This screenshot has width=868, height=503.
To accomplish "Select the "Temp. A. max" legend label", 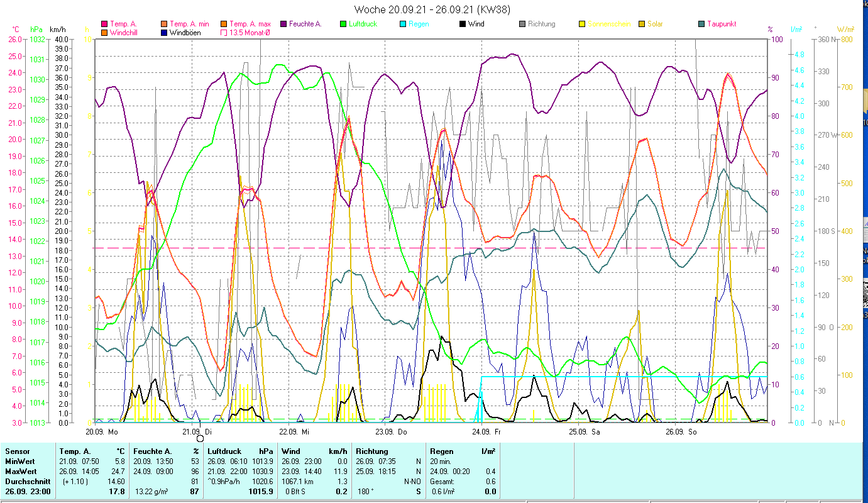I will point(250,24).
